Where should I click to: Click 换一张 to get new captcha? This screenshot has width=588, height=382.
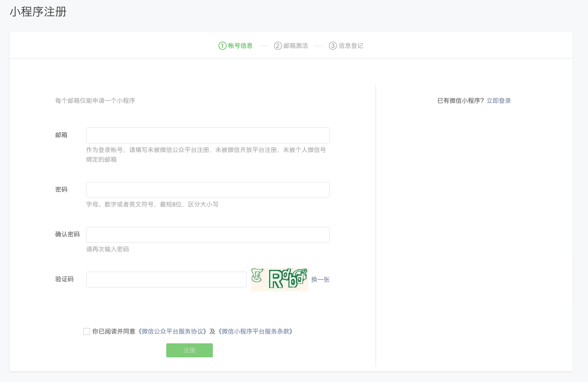click(320, 280)
